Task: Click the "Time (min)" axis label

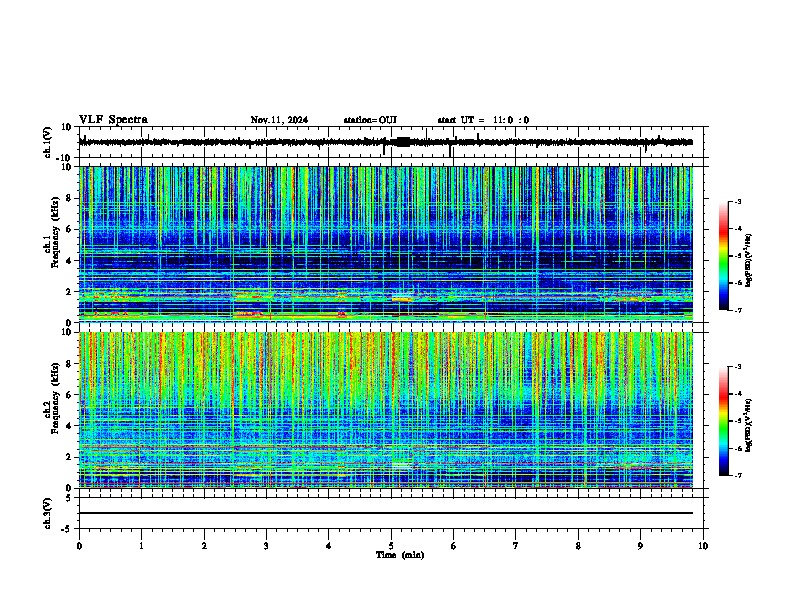Action: click(400, 555)
